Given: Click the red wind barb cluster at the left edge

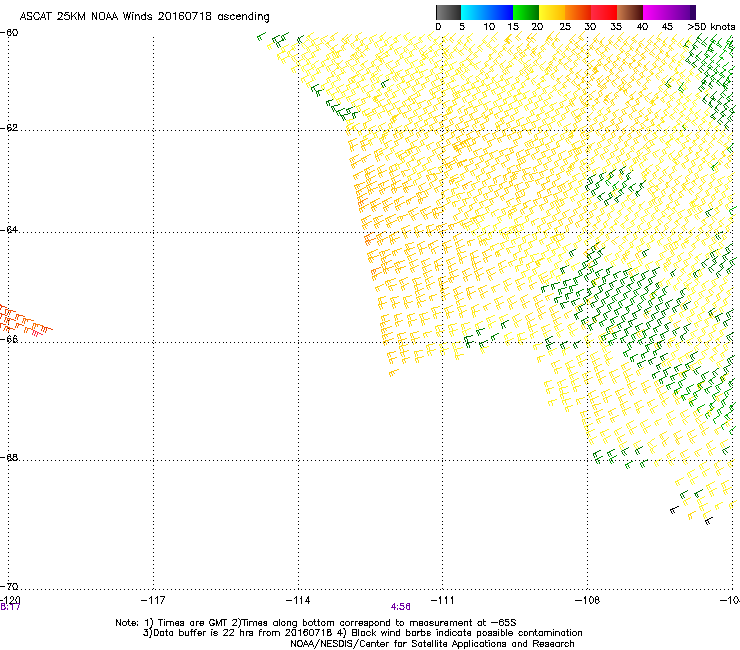Looking at the screenshot, I should click(25, 321).
